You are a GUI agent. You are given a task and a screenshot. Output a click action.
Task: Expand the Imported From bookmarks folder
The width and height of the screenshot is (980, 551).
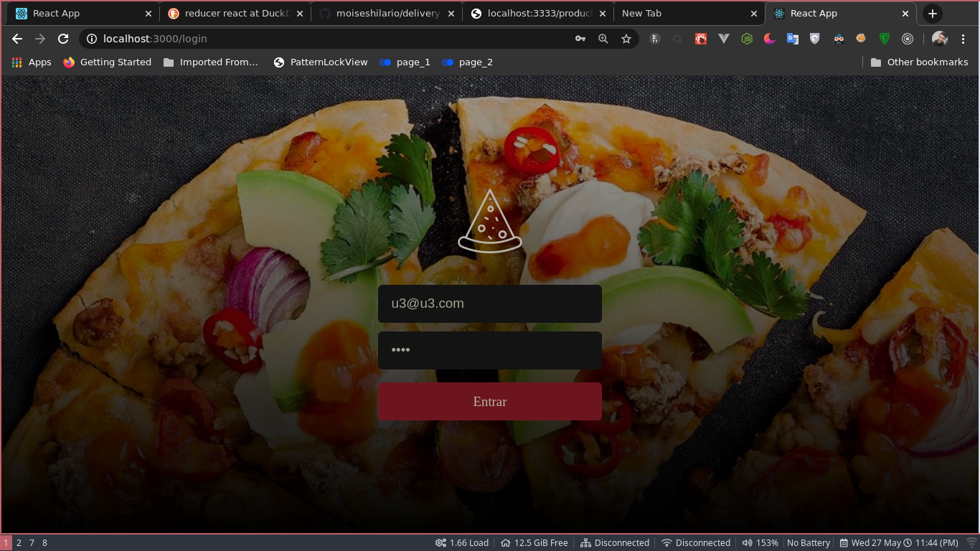click(211, 62)
